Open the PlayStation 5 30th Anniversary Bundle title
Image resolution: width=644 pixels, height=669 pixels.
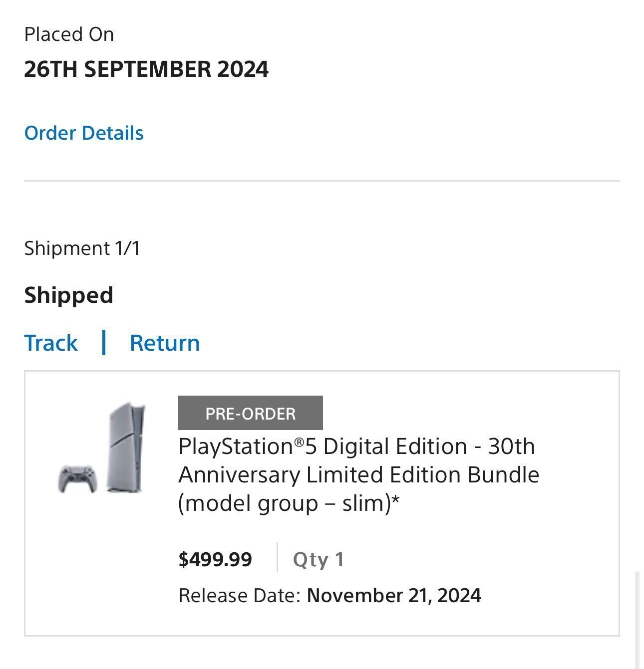[x=357, y=474]
